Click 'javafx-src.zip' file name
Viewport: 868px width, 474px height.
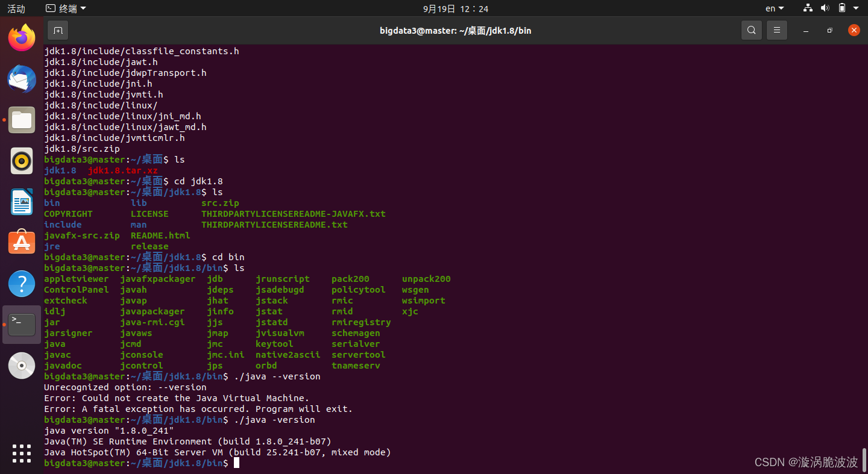82,235
